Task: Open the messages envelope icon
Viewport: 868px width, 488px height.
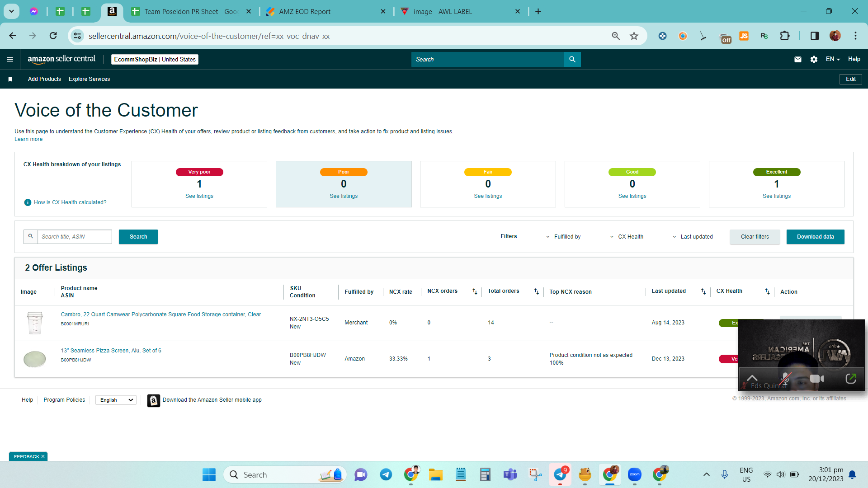Action: click(x=798, y=59)
